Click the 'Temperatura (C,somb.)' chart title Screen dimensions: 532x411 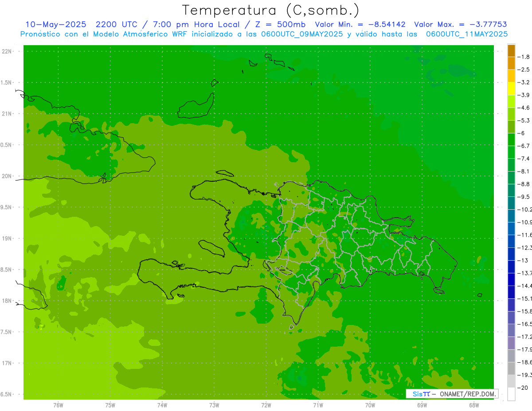[x=270, y=10]
